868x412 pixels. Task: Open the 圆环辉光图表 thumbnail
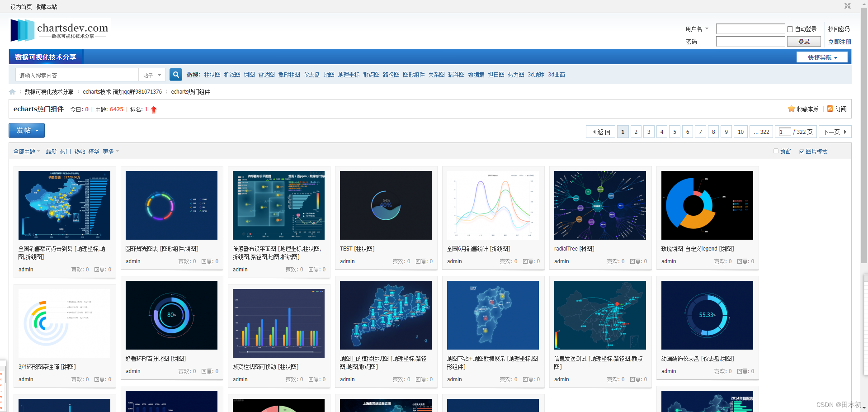(x=171, y=205)
